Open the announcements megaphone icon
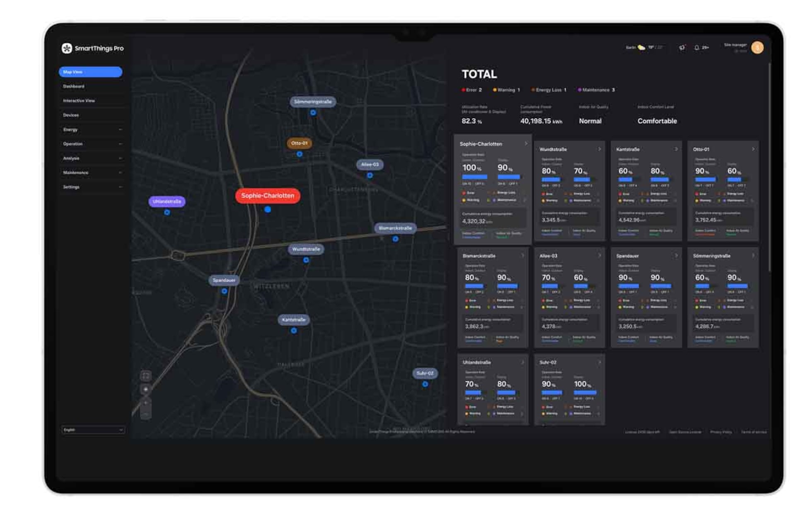The height and width of the screenshot is (518, 812). click(682, 48)
